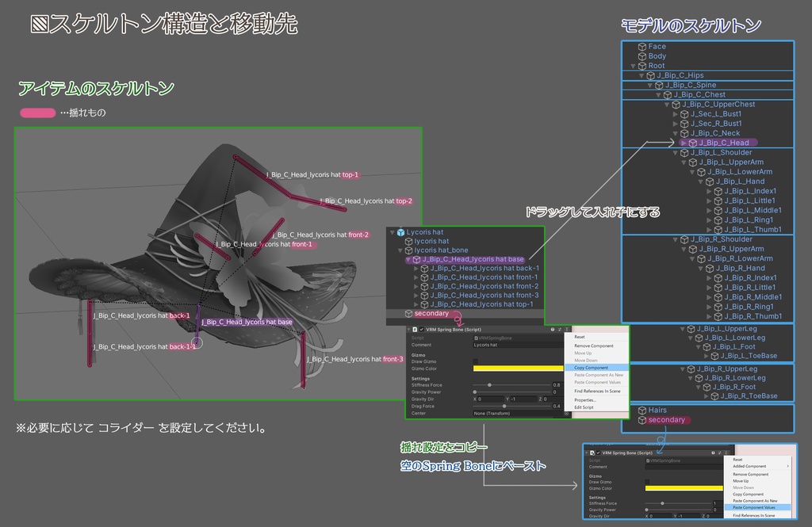The width and height of the screenshot is (812, 527).
Task: Click the presets icon on the Spring Bone header
Action: 559,330
